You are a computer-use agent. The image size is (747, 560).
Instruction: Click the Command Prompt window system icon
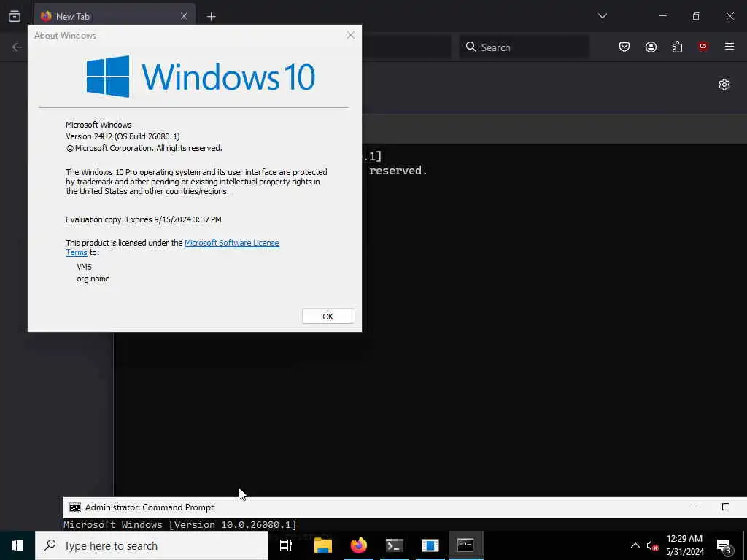tap(75, 507)
